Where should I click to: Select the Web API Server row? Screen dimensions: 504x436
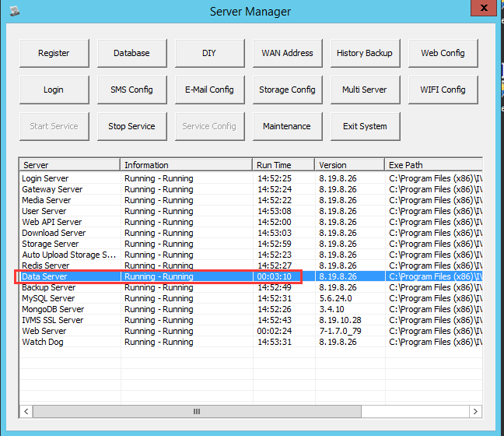250,223
